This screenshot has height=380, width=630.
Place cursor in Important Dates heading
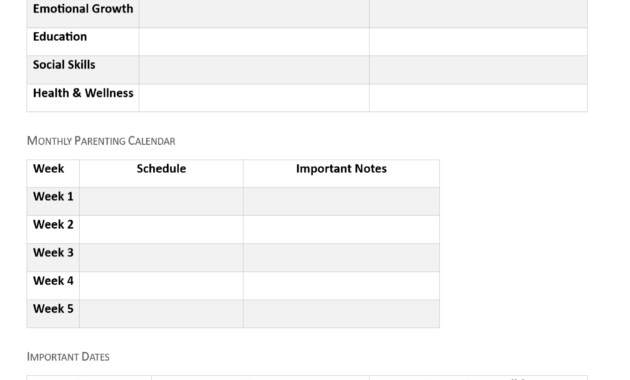(x=68, y=357)
